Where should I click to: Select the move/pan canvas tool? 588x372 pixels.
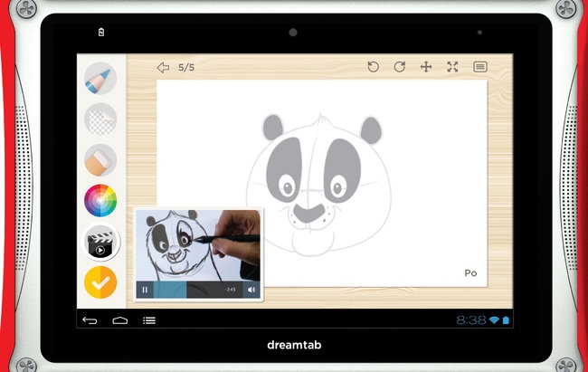[x=426, y=68]
